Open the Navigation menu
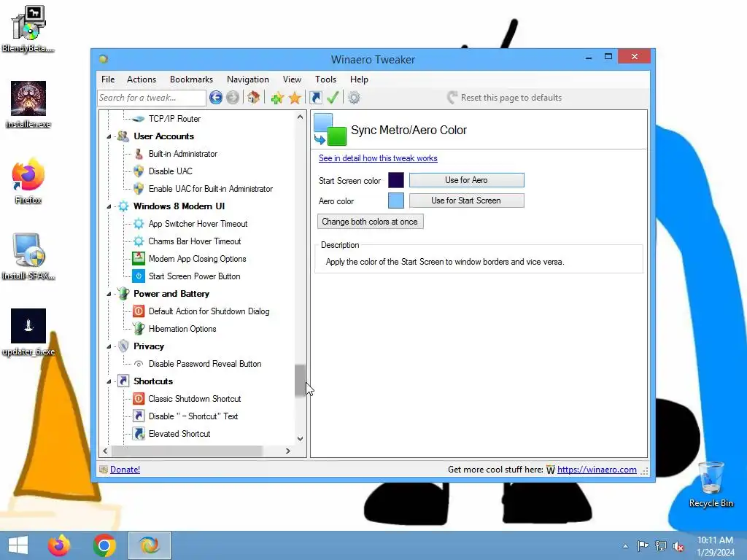This screenshot has height=560, width=747. point(248,79)
